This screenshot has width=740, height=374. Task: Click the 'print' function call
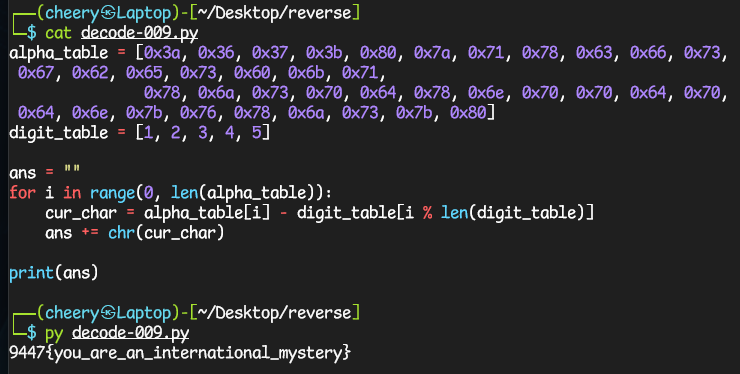click(31, 272)
